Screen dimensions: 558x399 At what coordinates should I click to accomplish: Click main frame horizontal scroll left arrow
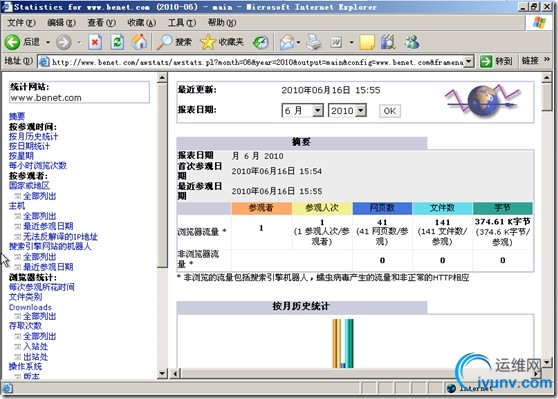[175, 374]
